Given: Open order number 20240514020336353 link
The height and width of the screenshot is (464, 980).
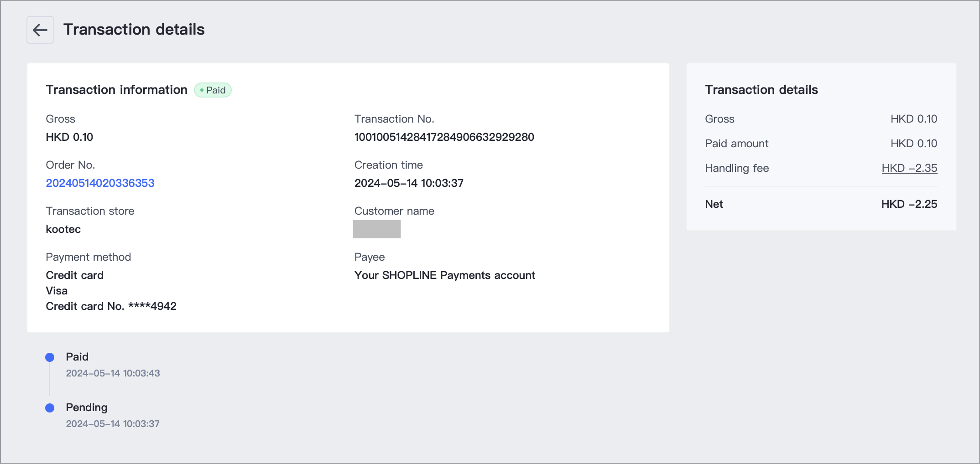Looking at the screenshot, I should [x=100, y=183].
